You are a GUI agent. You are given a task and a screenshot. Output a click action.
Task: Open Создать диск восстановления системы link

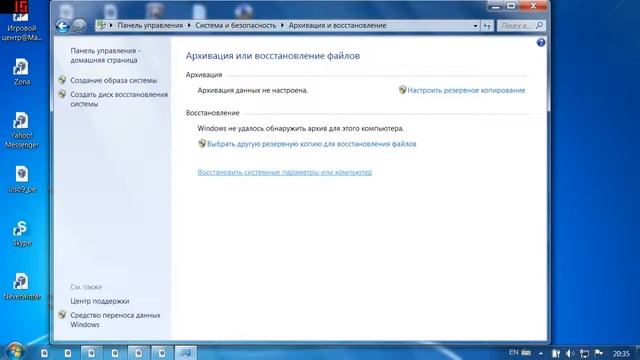click(x=119, y=99)
